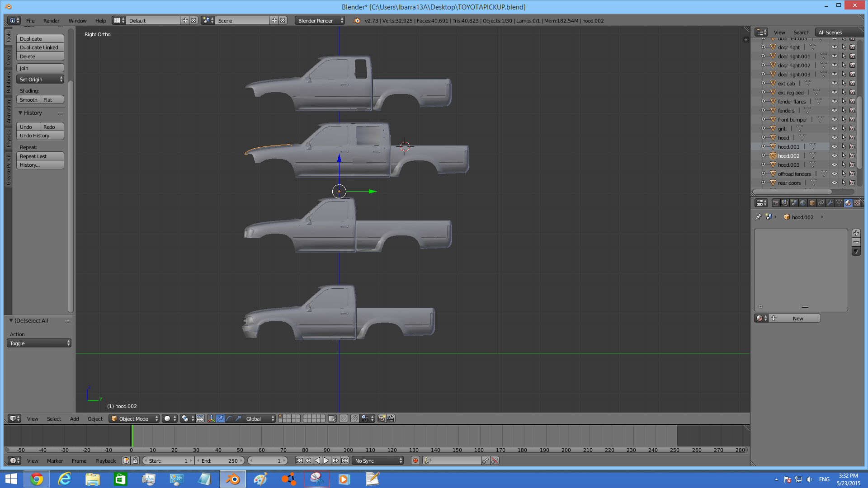This screenshot has width=868, height=488.
Task: Open the World properties tab
Action: tap(803, 203)
